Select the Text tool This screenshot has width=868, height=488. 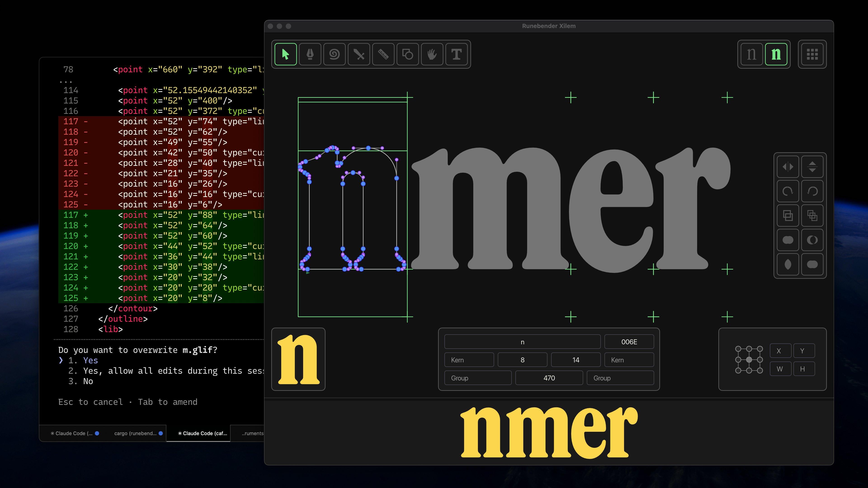tap(457, 54)
